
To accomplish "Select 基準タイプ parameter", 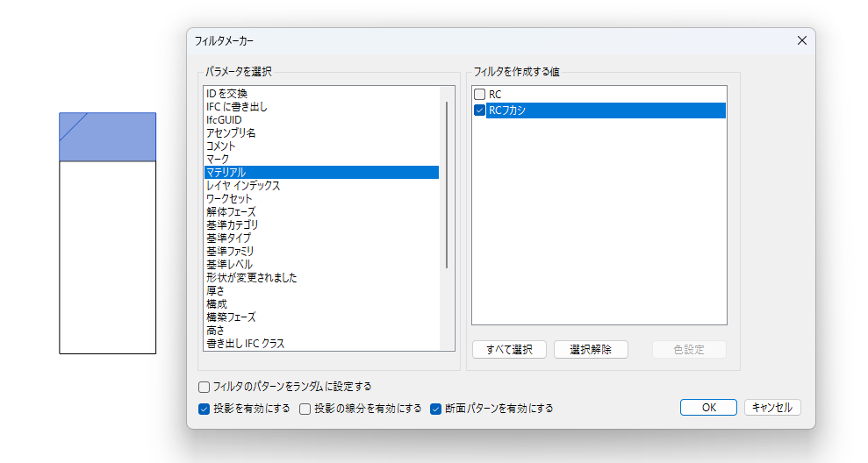I will (x=321, y=239).
